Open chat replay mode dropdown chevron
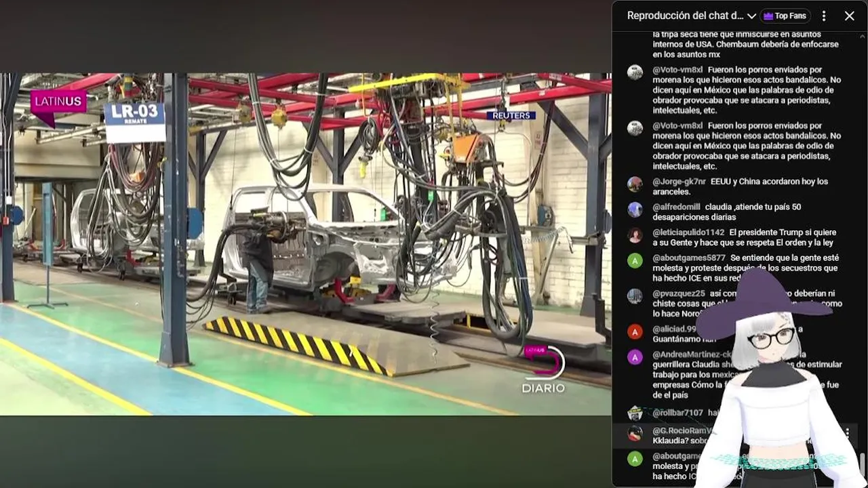Image resolution: width=868 pixels, height=488 pixels. [x=751, y=16]
